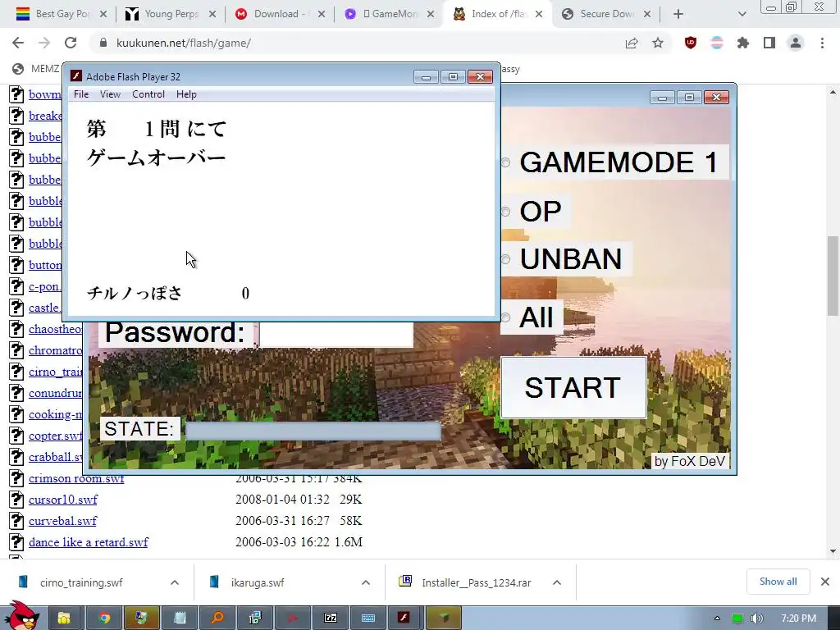Open Flash Player Control menu
The width and height of the screenshot is (840, 630).
coord(148,94)
